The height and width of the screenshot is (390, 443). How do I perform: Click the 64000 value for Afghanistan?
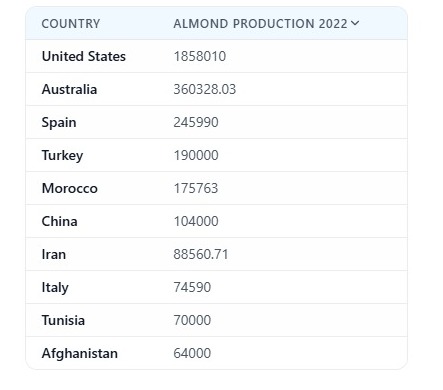192,353
